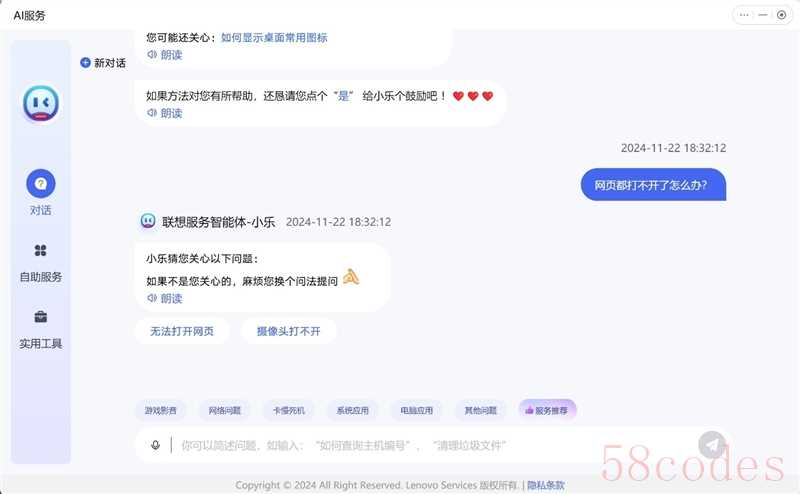Click 朗读 speaker under 如何显示桌面常用图标
The image size is (800, 494).
coord(152,55)
